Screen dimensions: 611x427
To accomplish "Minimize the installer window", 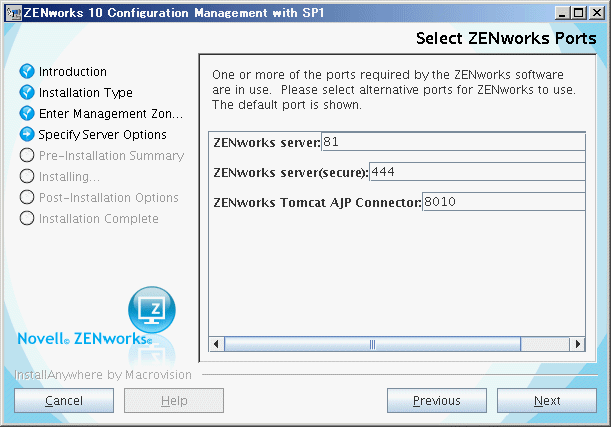I will click(562, 13).
